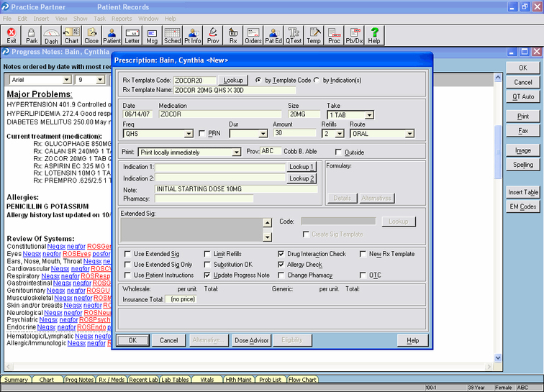
Task: Click into the Indication 1 text field
Action: [x=220, y=168]
